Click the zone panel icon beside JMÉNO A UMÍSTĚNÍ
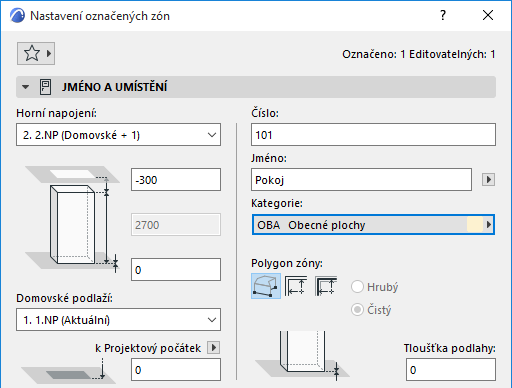 [45, 87]
